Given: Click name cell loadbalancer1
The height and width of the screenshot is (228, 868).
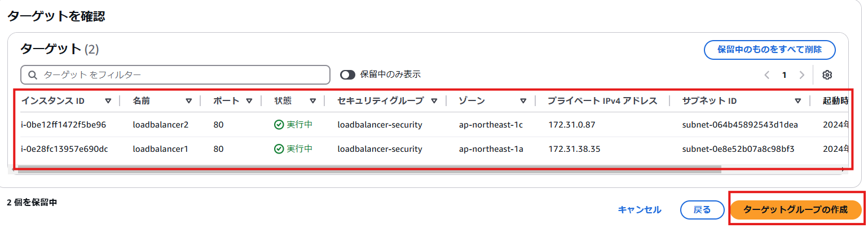Looking at the screenshot, I should pyautogui.click(x=160, y=149).
